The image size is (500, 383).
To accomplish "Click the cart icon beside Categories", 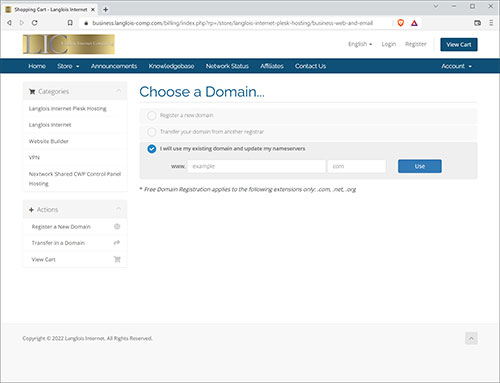I will click(32, 92).
